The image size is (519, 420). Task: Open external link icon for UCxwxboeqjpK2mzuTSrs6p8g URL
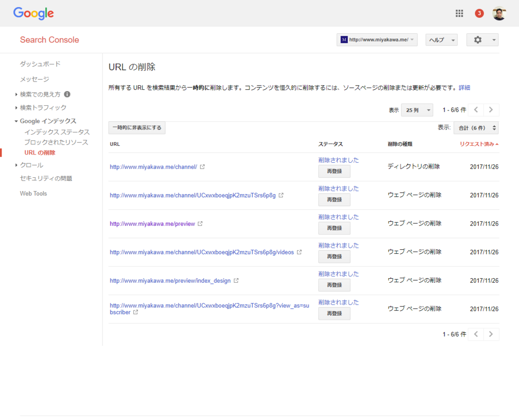pos(281,195)
